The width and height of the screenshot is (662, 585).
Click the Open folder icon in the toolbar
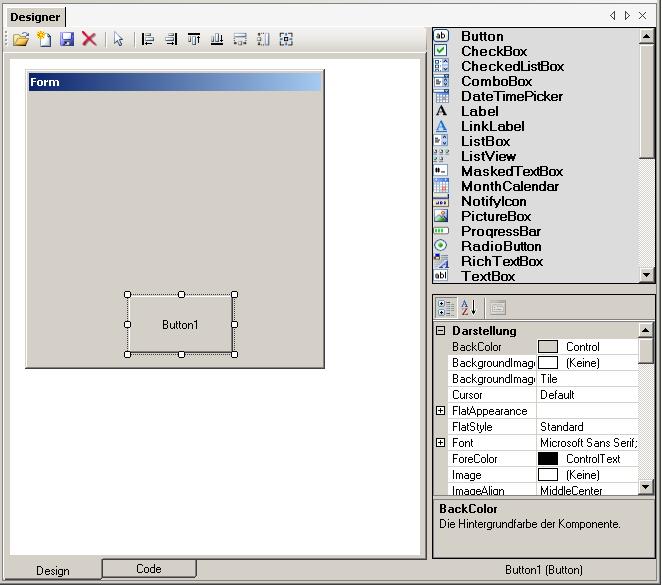tap(20, 39)
